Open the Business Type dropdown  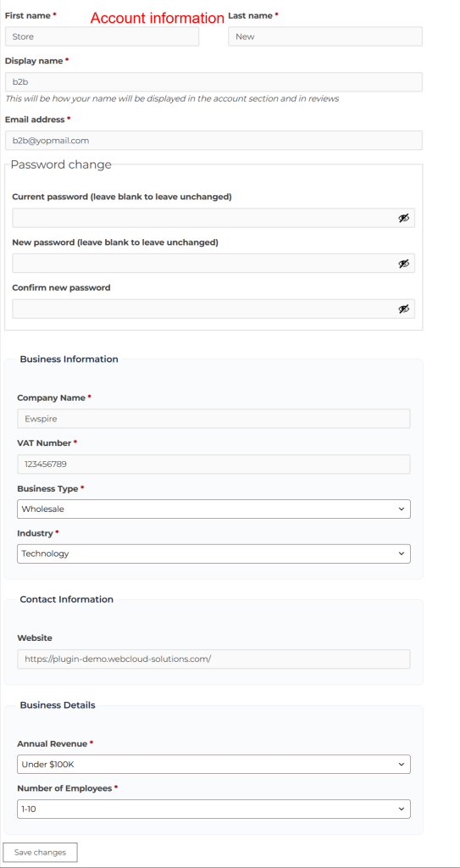click(213, 509)
